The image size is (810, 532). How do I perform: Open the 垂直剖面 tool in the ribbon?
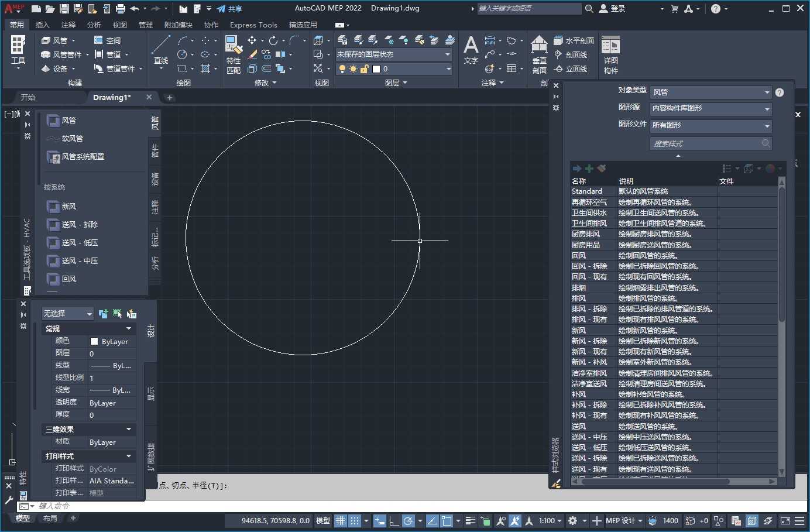click(x=539, y=50)
